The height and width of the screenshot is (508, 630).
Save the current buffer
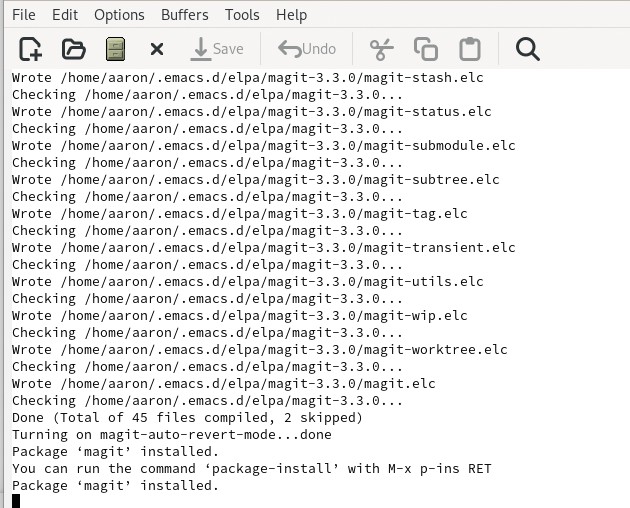[x=217, y=49]
